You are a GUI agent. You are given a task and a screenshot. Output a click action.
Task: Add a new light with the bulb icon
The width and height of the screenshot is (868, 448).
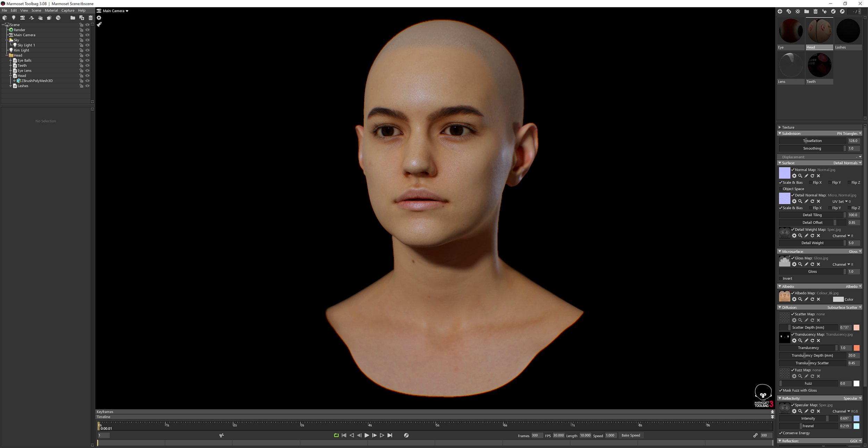tap(14, 18)
